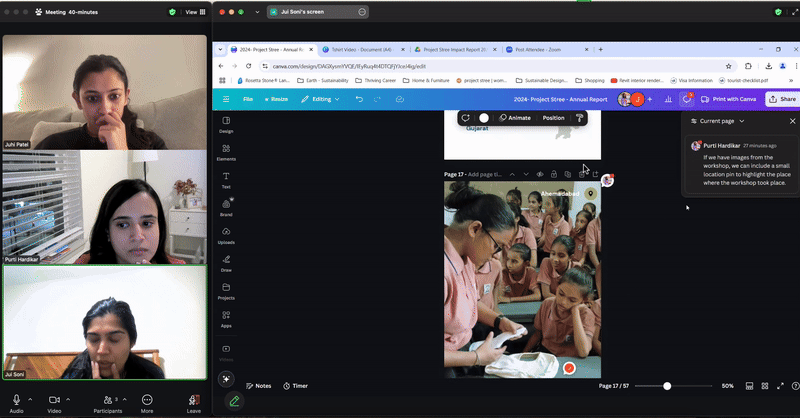Expand the Editing mode dropdown
The height and width of the screenshot is (418, 800).
click(320, 99)
